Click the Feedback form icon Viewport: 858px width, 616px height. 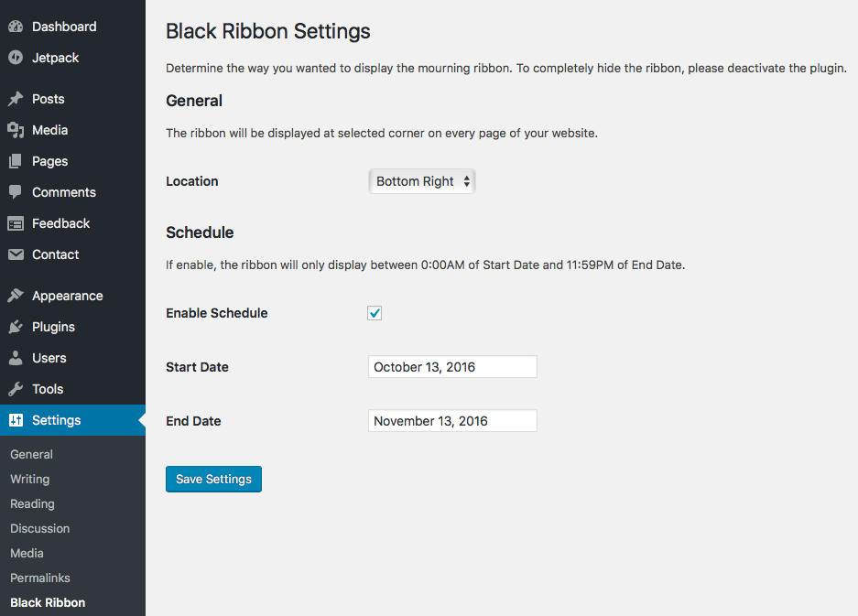tap(16, 223)
